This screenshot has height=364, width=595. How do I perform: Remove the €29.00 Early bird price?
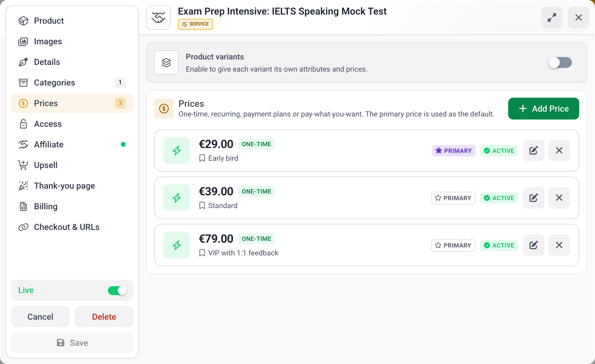[x=559, y=150]
